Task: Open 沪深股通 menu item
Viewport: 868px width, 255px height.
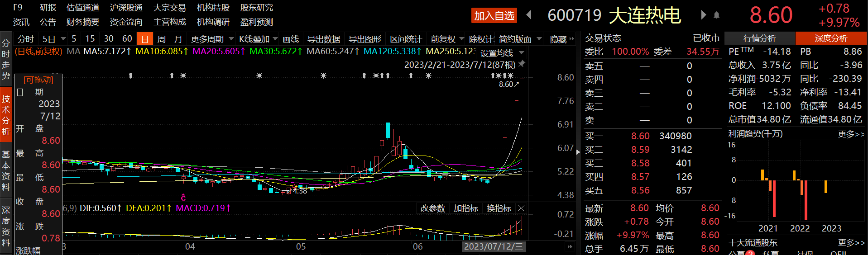Action: tap(126, 8)
